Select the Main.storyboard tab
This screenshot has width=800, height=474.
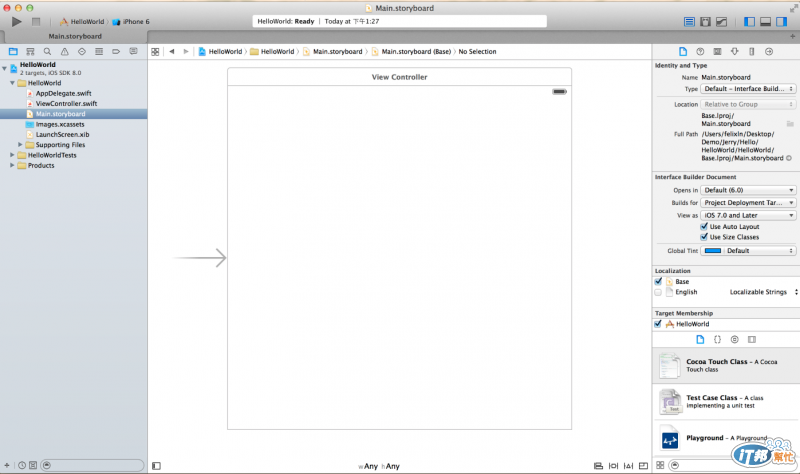(75, 36)
